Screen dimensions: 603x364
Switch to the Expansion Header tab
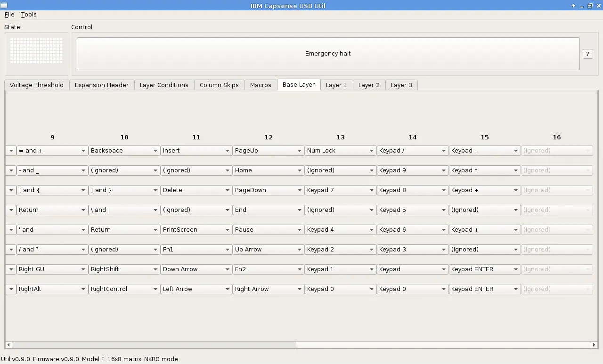pyautogui.click(x=102, y=85)
